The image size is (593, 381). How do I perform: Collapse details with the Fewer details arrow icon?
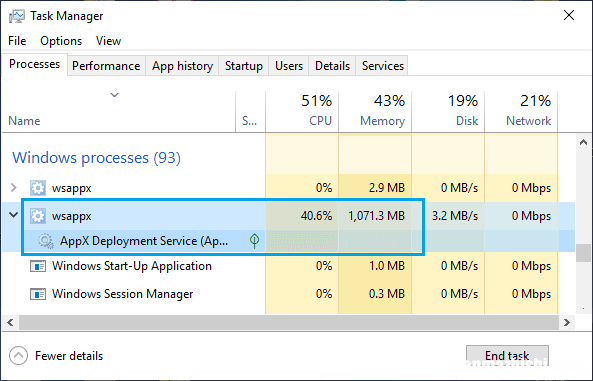point(18,356)
